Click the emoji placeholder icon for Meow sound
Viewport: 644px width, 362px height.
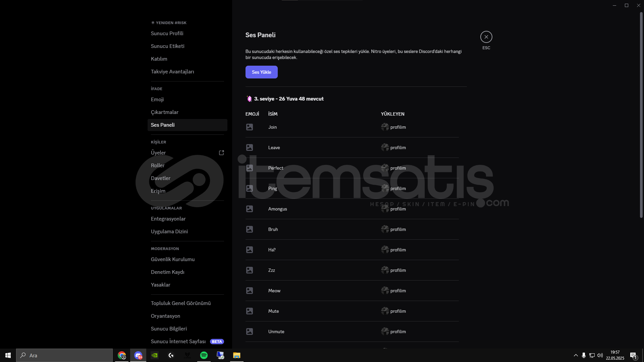tap(250, 291)
